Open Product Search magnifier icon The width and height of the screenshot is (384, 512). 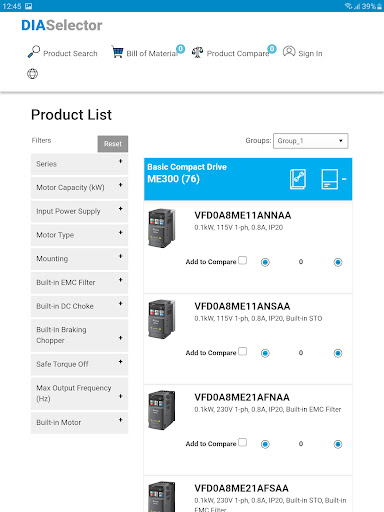(34, 52)
